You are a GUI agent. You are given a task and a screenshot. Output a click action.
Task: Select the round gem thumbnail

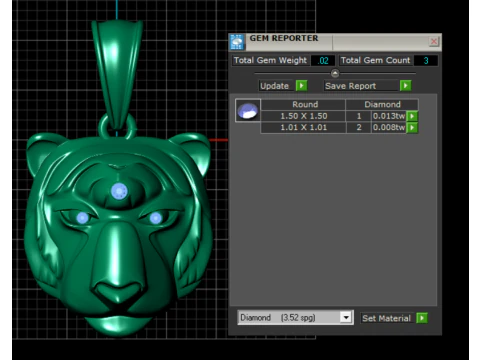(x=248, y=111)
